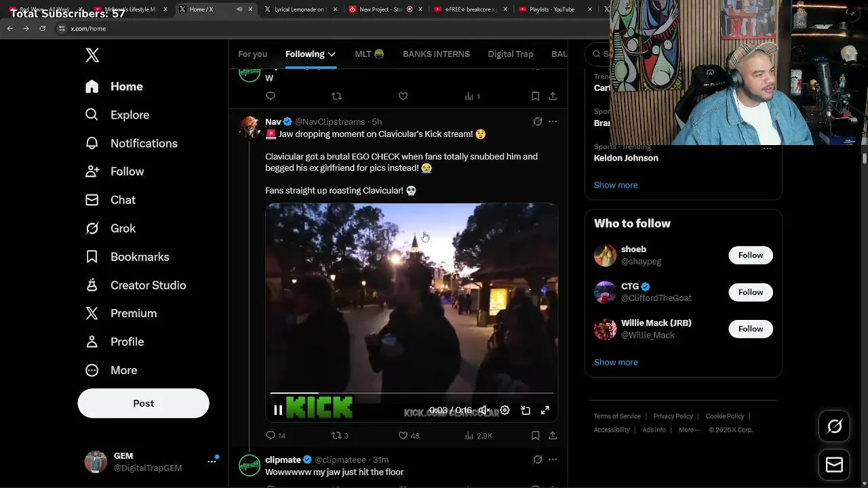Go back in browser
The height and width of the screenshot is (488, 868).
tap(9, 28)
